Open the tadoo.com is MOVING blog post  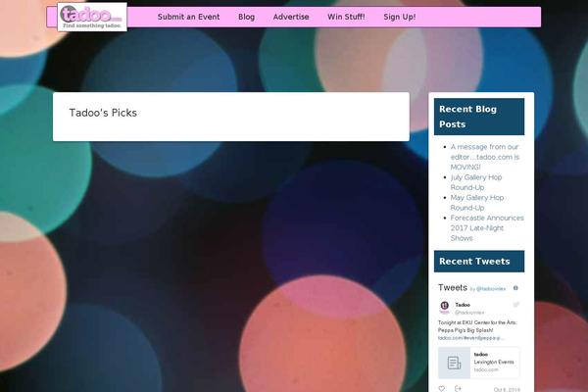tap(485, 157)
